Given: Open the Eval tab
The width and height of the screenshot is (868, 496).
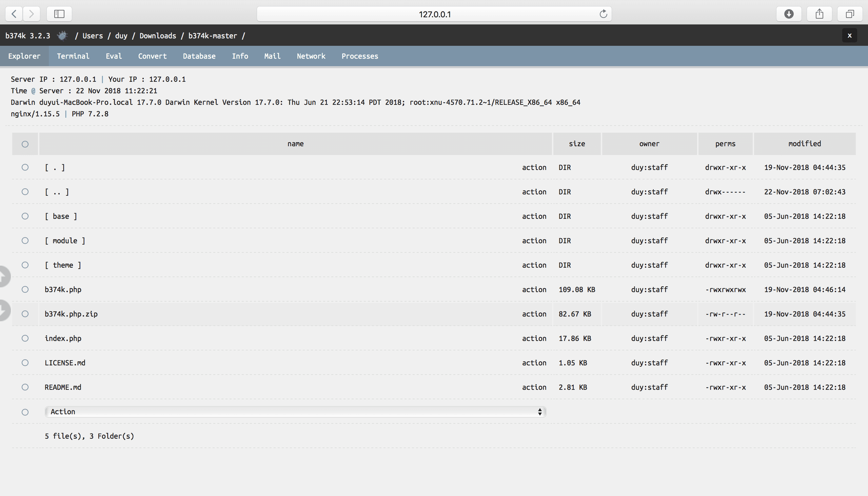Looking at the screenshot, I should 114,56.
